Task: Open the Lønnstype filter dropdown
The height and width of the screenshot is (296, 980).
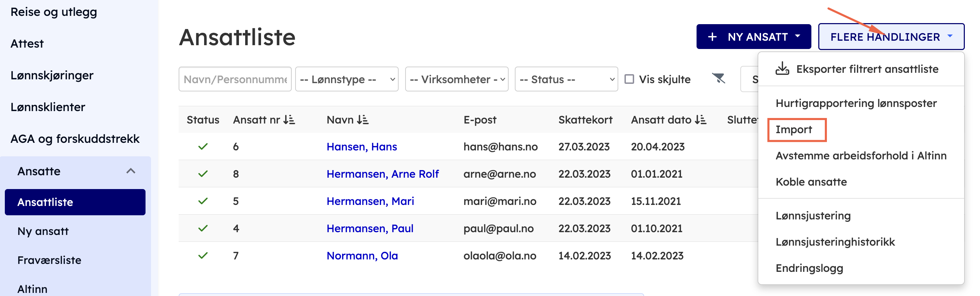Action: pyautogui.click(x=347, y=79)
